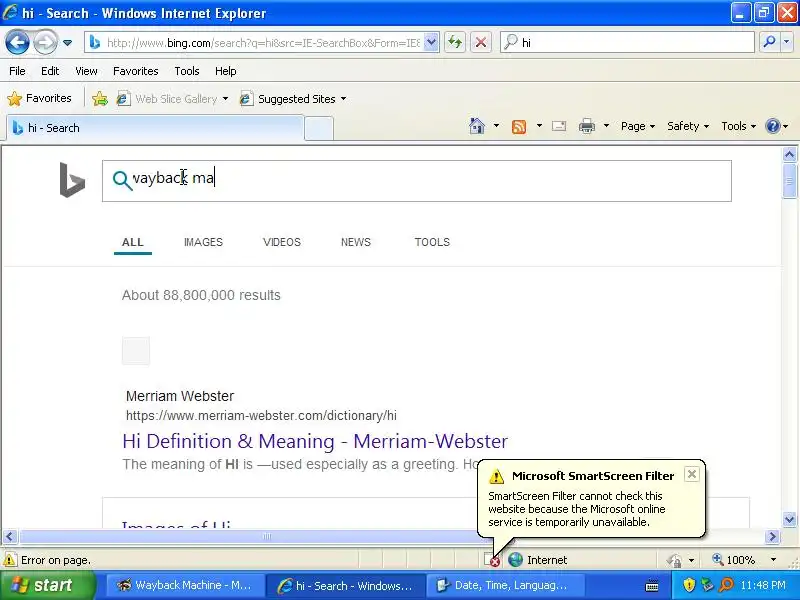800x600 pixels.
Task: Click the horizontal scrollbar left arrow
Action: [10, 536]
